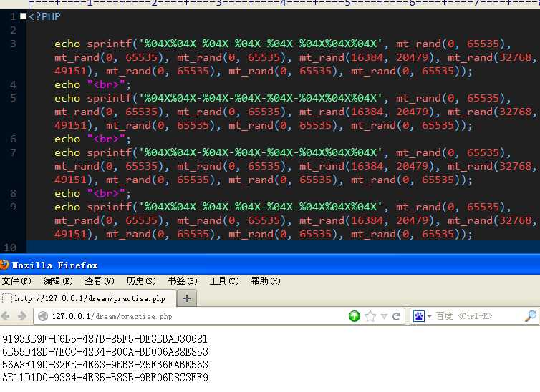
Task: Click the sprintf call on line 9
Action: tap(297, 220)
